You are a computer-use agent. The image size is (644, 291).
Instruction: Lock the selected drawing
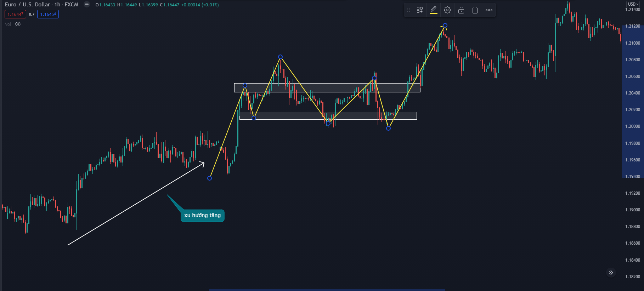click(x=461, y=10)
